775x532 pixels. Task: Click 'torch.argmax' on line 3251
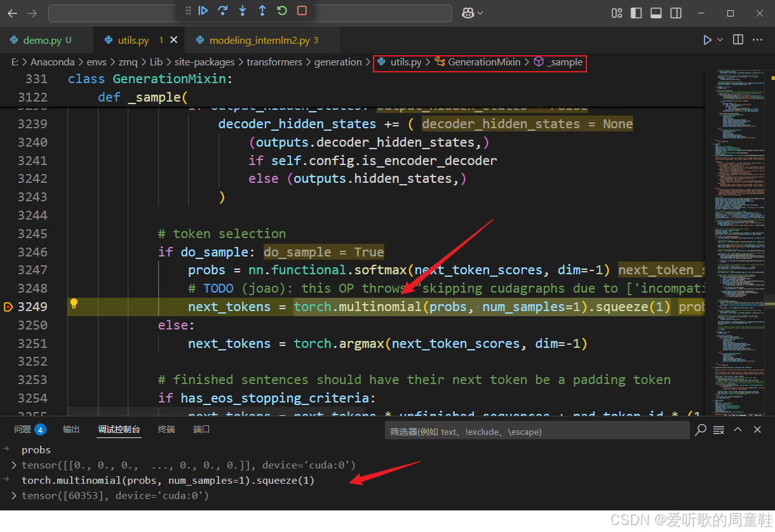click(x=339, y=343)
